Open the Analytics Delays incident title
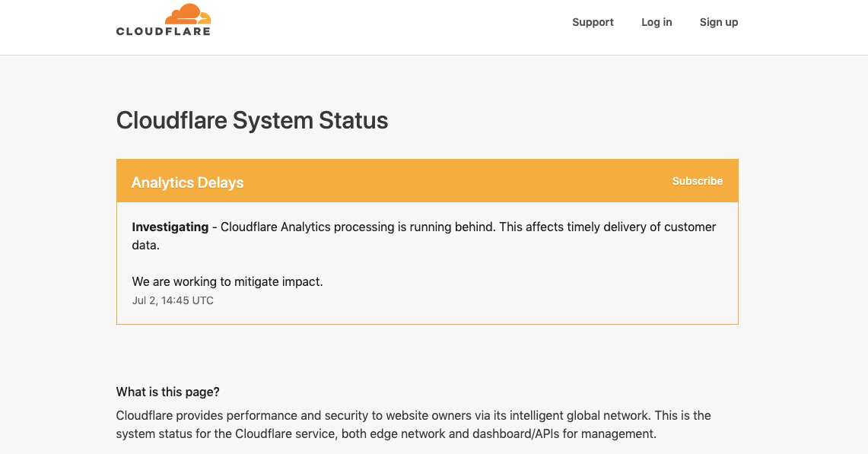The image size is (868, 454). [x=187, y=183]
